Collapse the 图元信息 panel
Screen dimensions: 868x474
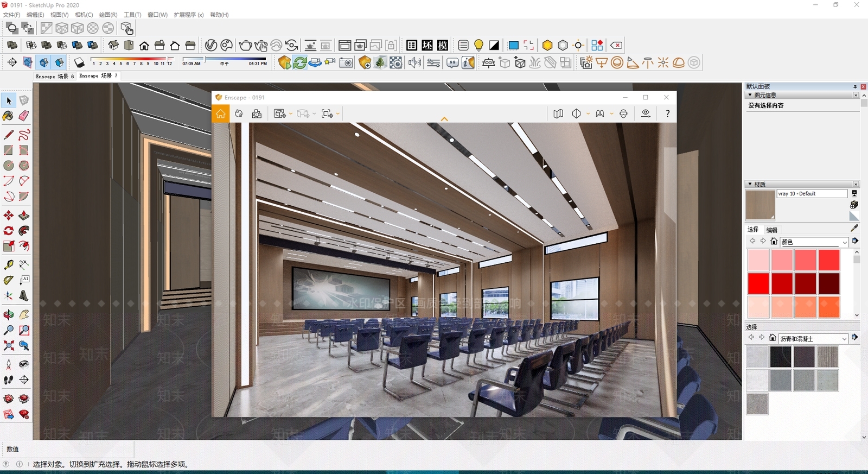pyautogui.click(x=750, y=95)
